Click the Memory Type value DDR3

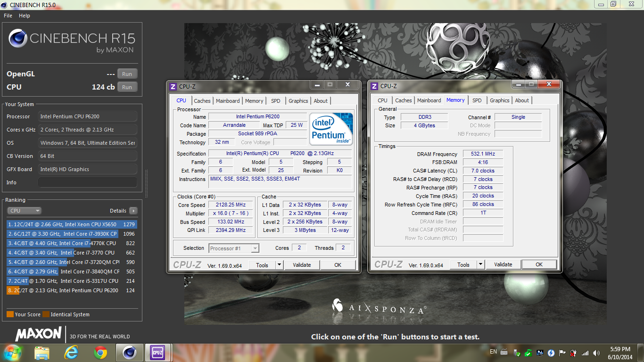[425, 117]
